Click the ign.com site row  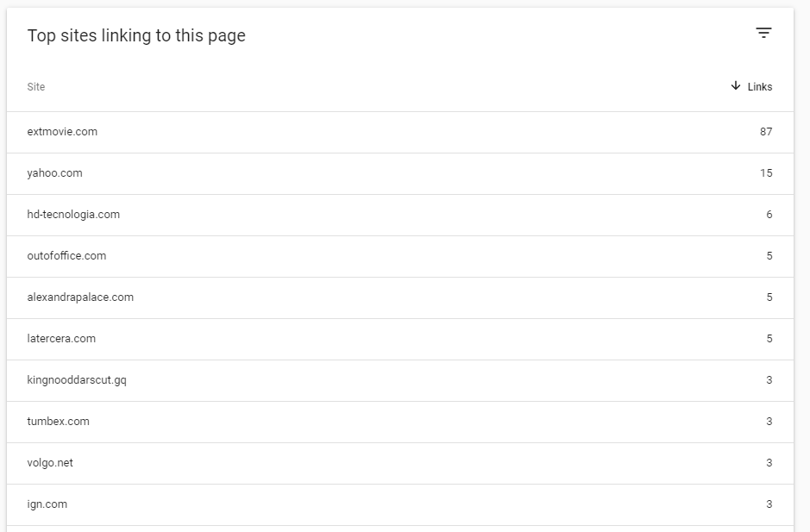click(x=400, y=504)
